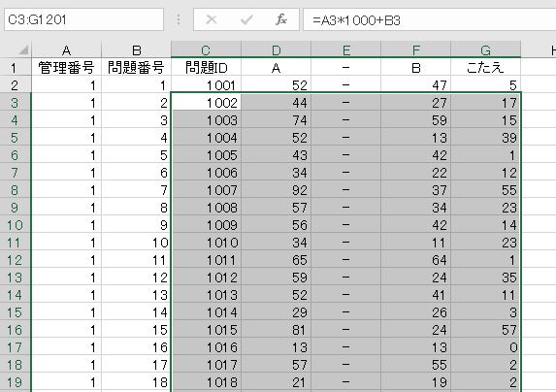
Task: Click value 74 in column D
Action: click(276, 120)
